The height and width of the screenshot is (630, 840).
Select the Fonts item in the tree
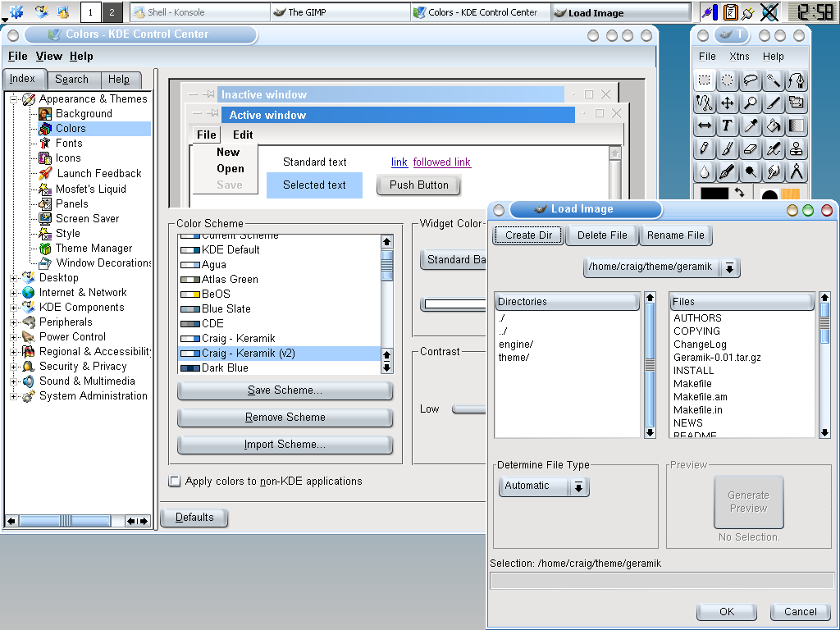pos(69,144)
